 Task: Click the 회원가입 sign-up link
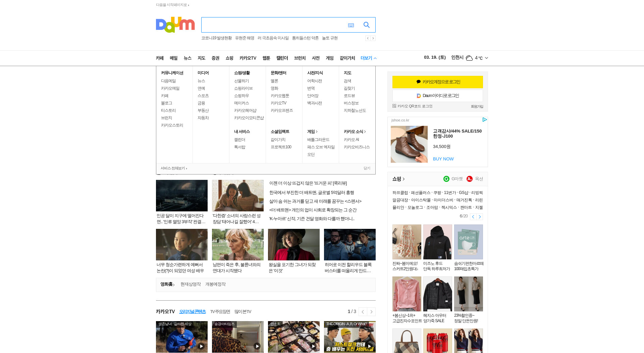coord(477,106)
